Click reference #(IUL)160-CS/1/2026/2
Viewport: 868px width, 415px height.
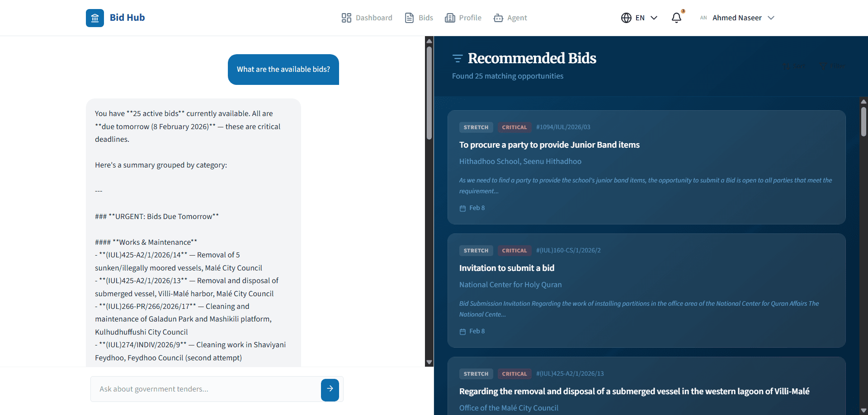point(568,251)
